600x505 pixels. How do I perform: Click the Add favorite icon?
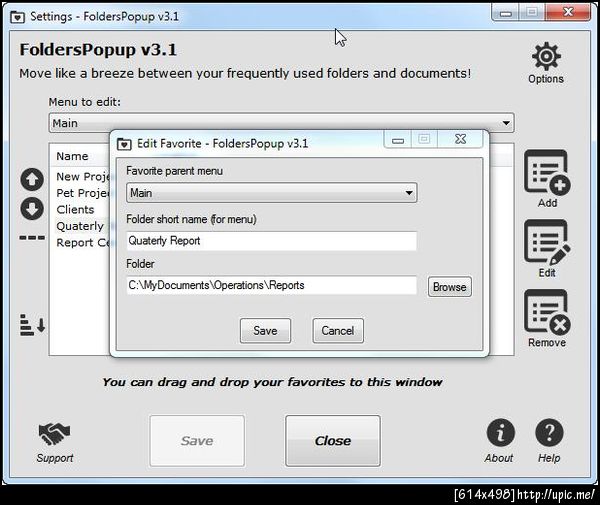(x=547, y=172)
